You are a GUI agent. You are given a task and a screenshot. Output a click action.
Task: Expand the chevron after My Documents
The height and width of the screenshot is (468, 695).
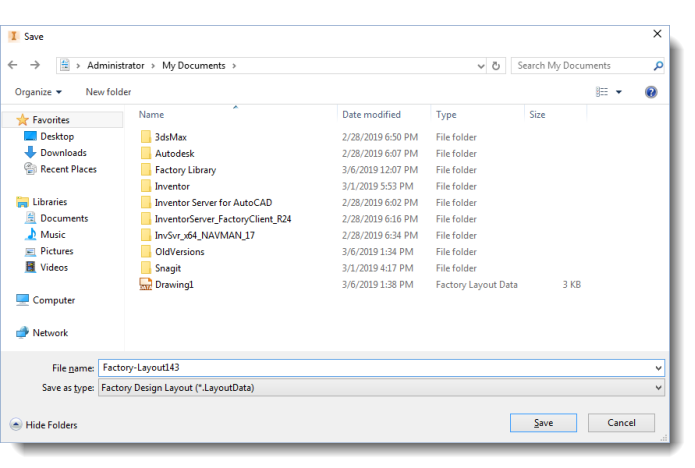click(234, 66)
